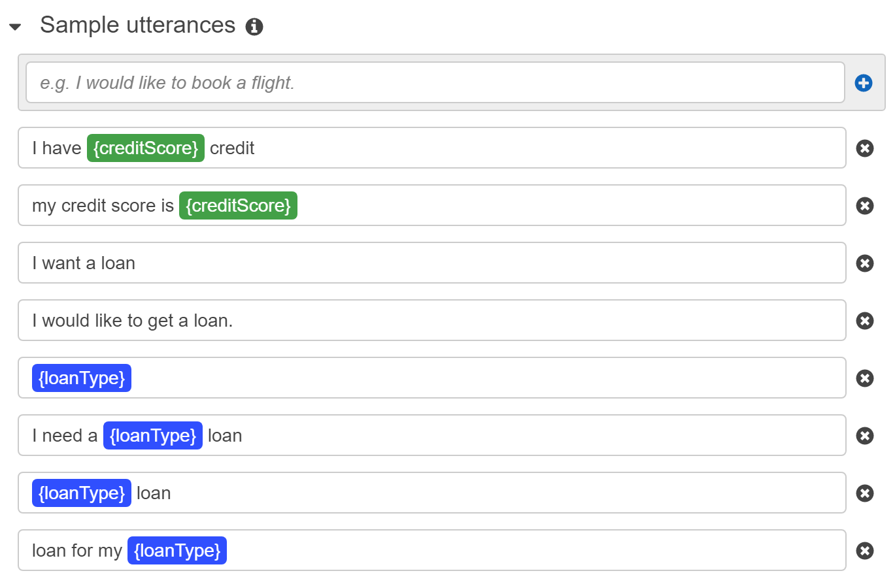The height and width of the screenshot is (588, 895).
Task: Collapse the Sample utterances section
Action: pos(15,27)
